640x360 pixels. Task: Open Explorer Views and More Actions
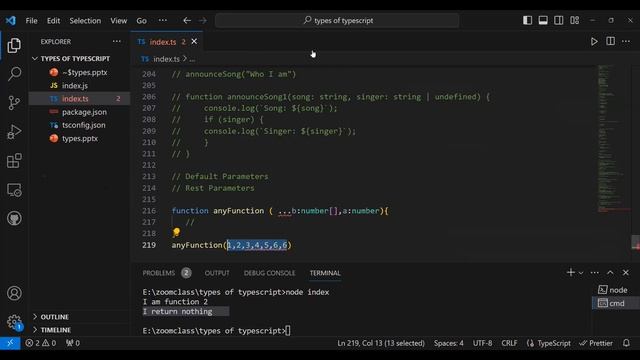coord(117,41)
